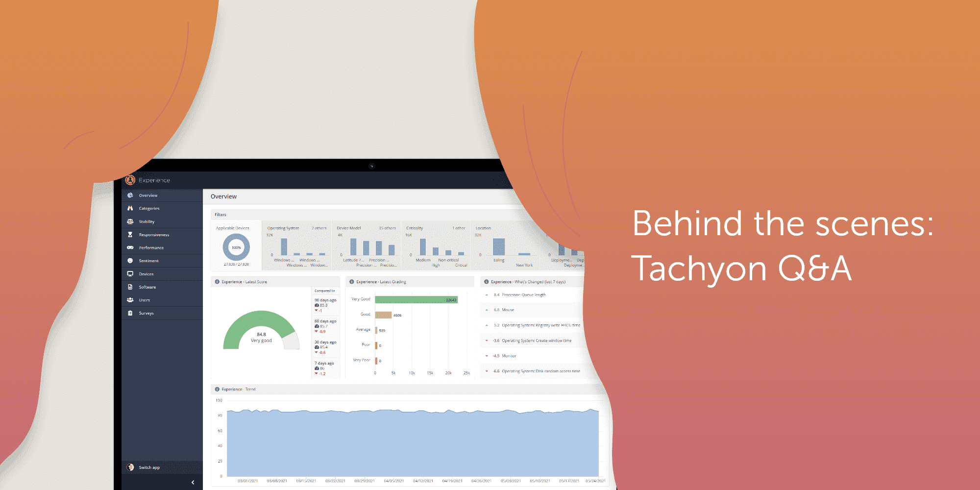Collapse the sidebar with the chevron arrow
The height and width of the screenshot is (490, 980).
193,483
